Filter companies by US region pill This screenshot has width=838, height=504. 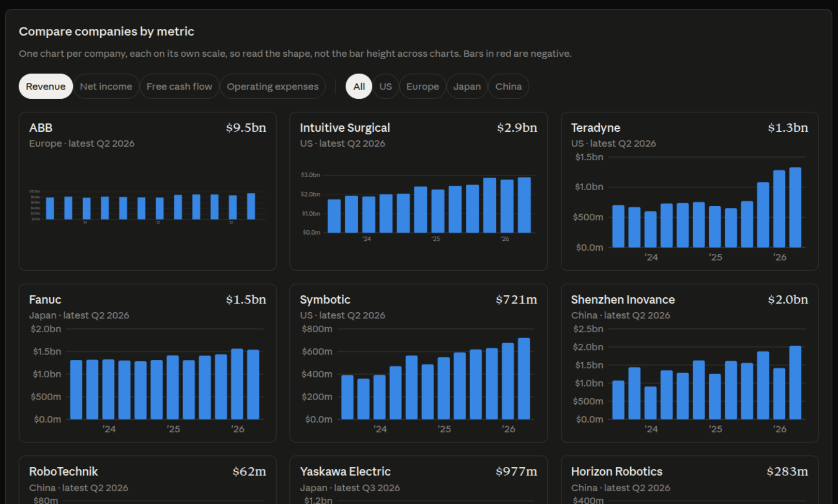pyautogui.click(x=386, y=86)
